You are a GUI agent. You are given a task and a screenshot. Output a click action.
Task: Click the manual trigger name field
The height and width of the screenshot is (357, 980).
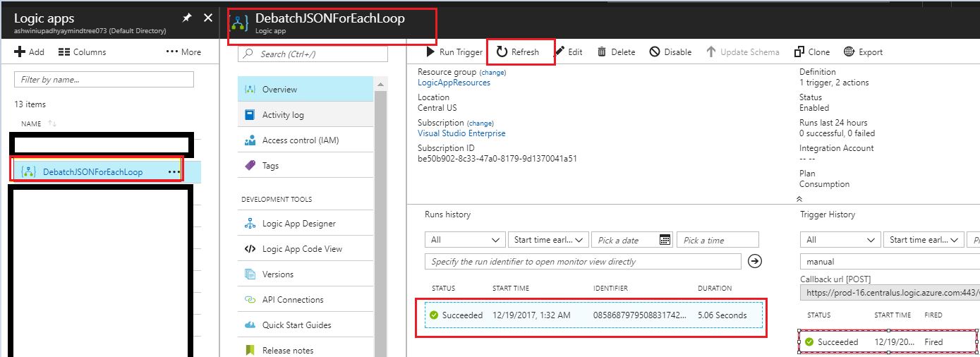[890, 262]
